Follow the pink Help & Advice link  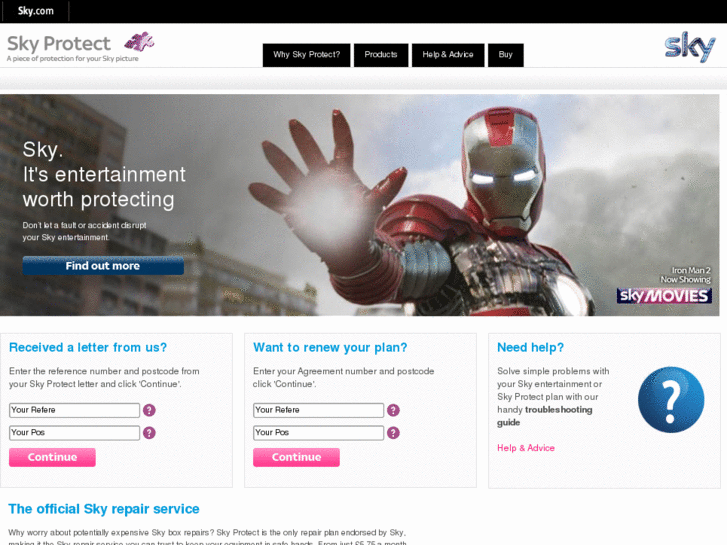[x=526, y=448]
